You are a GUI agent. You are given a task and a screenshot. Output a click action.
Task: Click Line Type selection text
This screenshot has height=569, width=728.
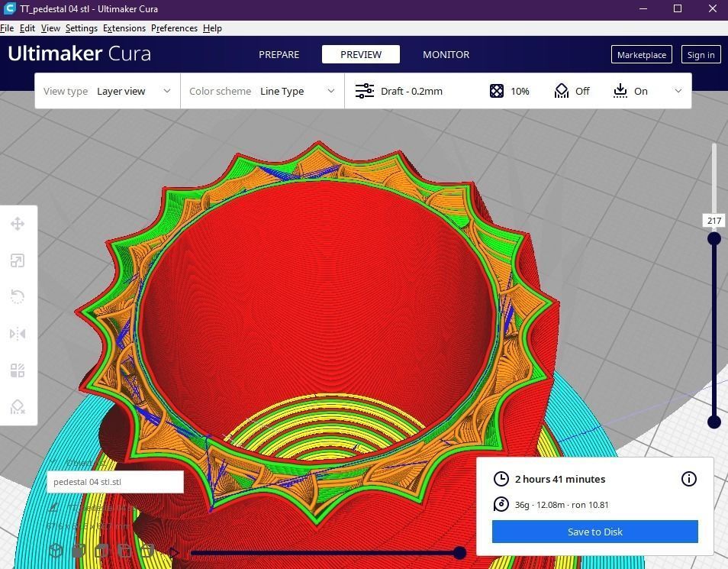tap(282, 91)
